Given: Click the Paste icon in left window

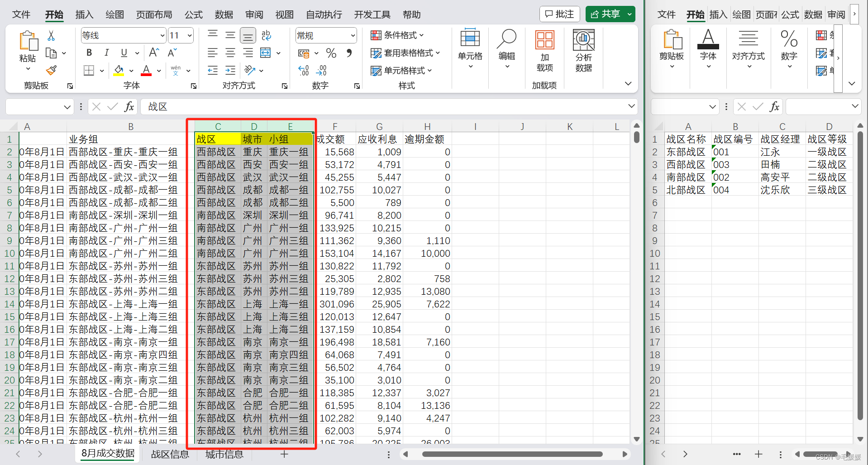Looking at the screenshot, I should 28,41.
